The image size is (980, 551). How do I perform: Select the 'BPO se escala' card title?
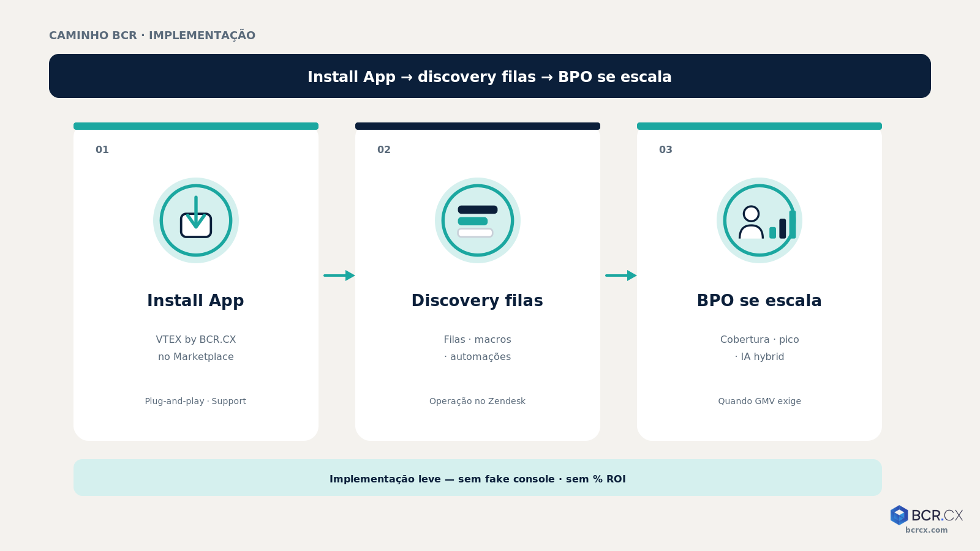coord(759,301)
